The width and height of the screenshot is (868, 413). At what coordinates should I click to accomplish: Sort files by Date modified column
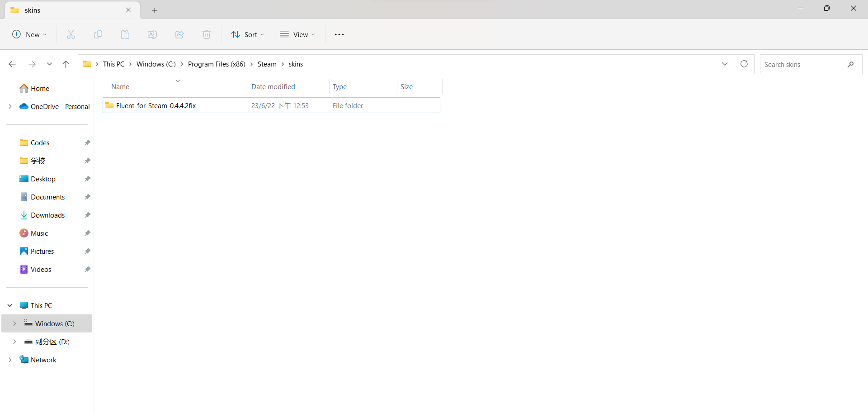click(273, 86)
